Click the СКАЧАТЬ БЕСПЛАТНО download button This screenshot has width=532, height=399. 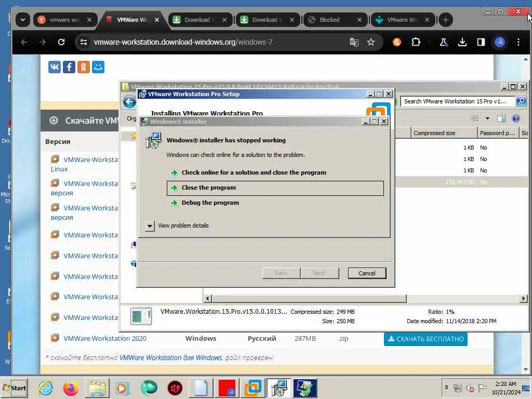(425, 339)
